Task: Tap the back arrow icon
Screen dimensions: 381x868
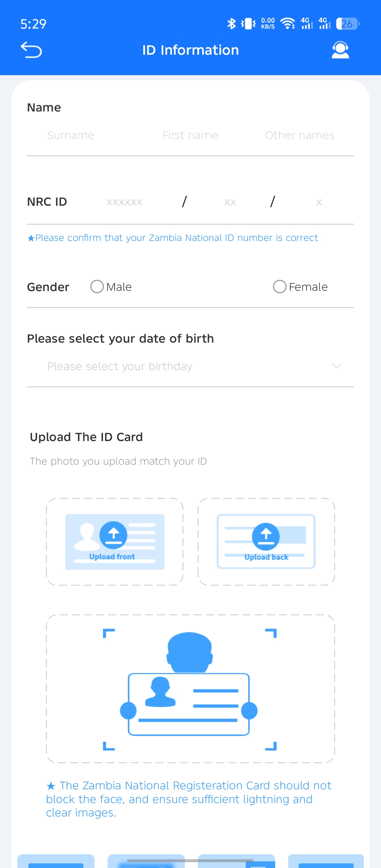Action: coord(31,50)
